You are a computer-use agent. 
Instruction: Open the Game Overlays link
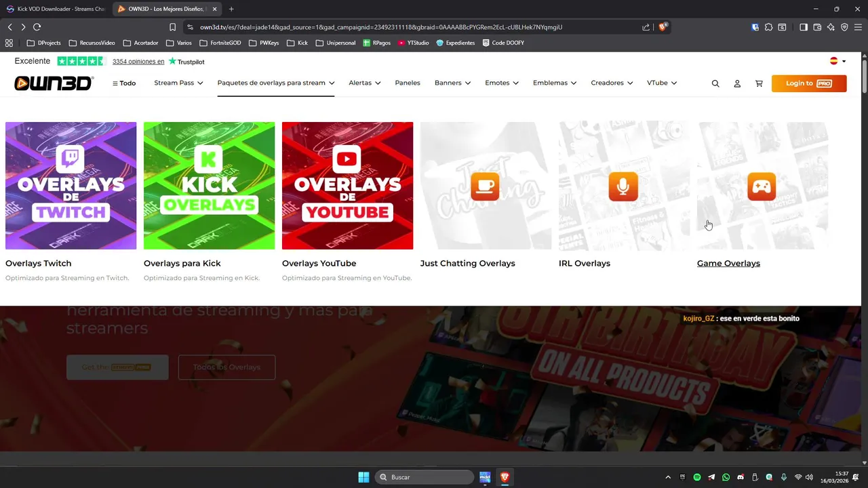pos(728,263)
